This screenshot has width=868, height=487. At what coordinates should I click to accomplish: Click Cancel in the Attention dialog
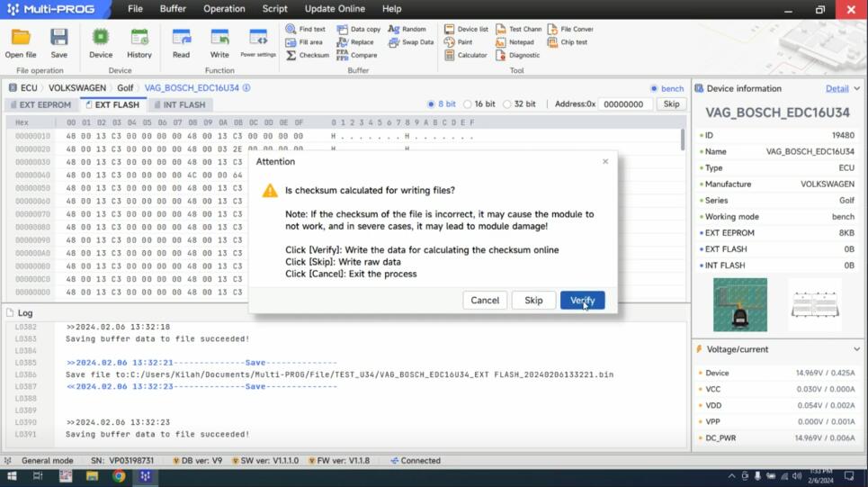click(485, 301)
